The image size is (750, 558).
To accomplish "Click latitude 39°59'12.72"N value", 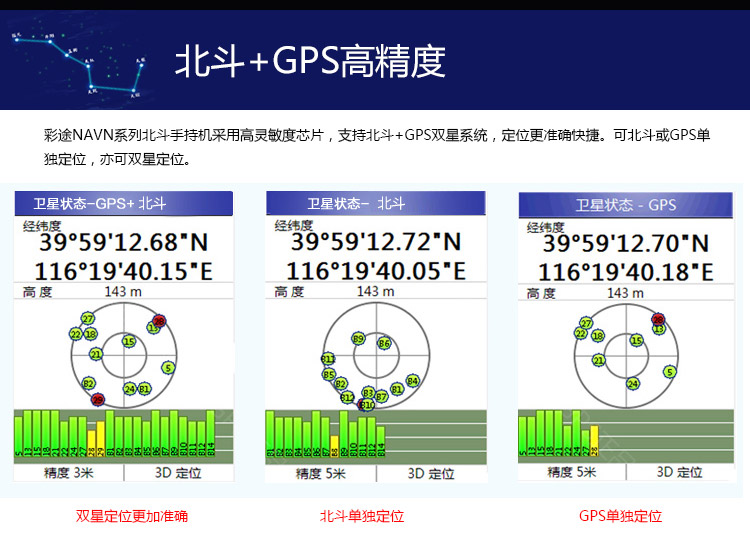I will [x=376, y=242].
